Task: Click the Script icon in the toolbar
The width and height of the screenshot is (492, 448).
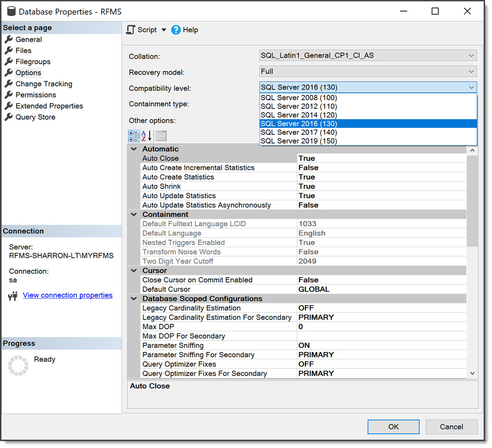Action: [x=131, y=30]
